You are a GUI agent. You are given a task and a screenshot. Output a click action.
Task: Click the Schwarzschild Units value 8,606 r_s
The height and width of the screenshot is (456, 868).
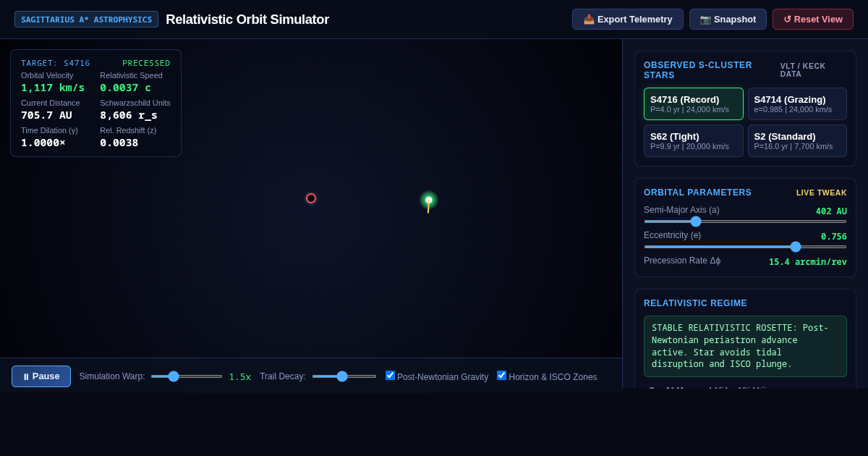[129, 115]
